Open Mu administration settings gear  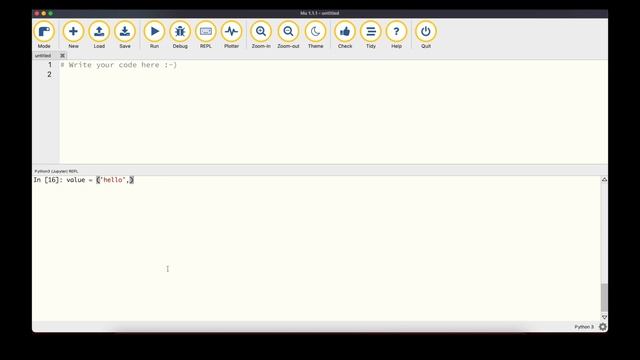[x=602, y=327]
